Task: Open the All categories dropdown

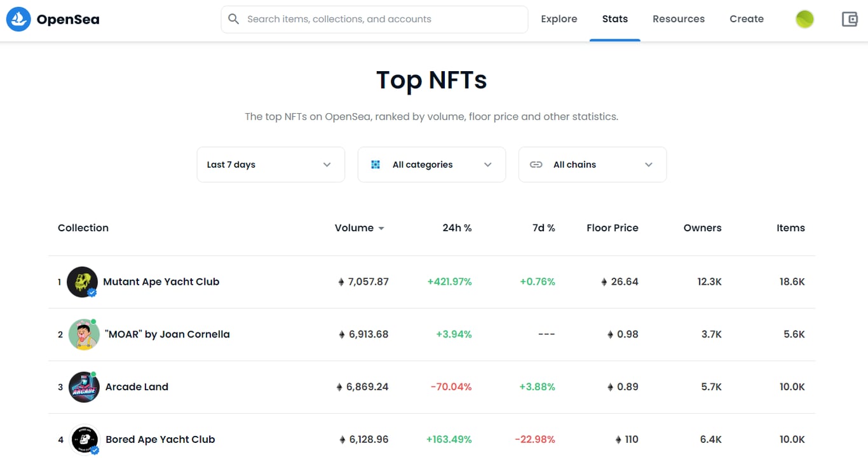Action: point(432,165)
